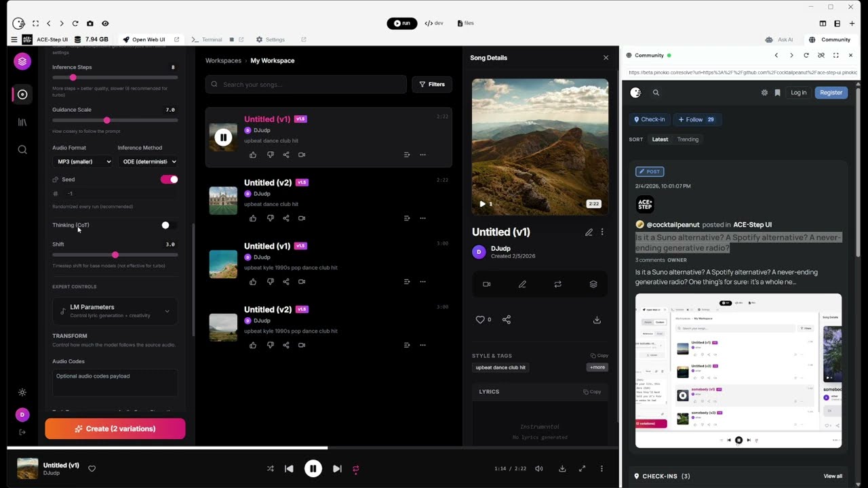Share the Untitled (v1) 1990s pop dance song

coord(286,281)
